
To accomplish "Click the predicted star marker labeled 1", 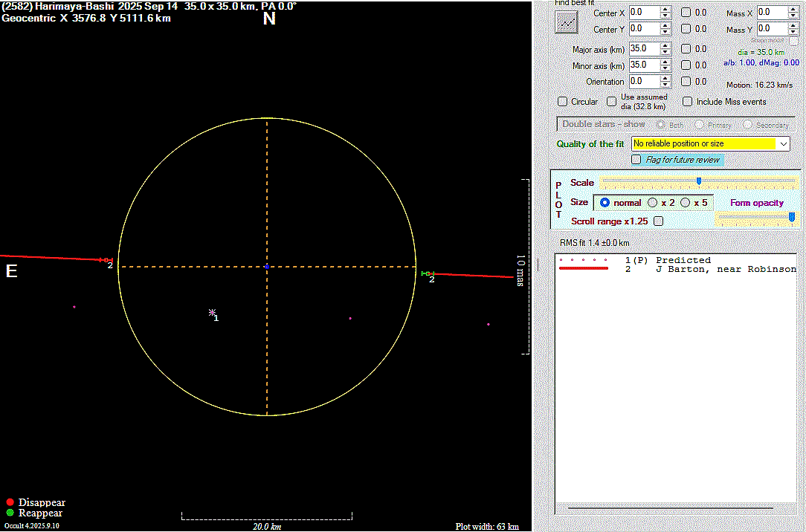I will pyautogui.click(x=212, y=313).
